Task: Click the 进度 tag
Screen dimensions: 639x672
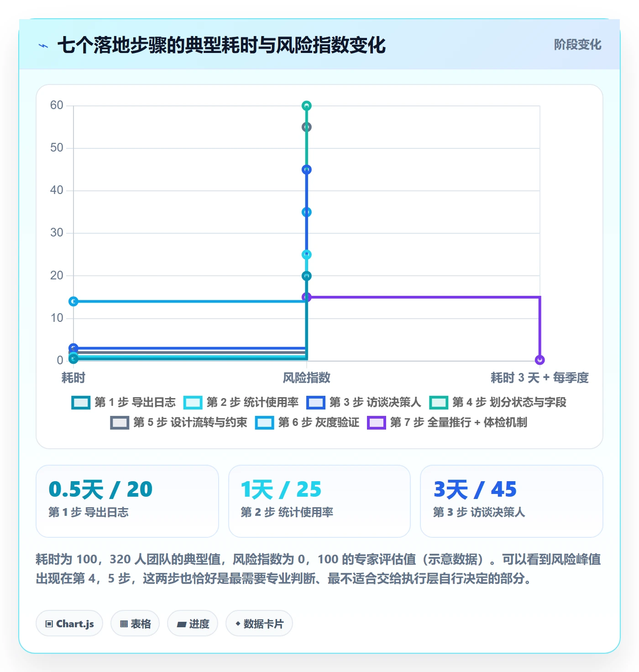Action: point(193,623)
